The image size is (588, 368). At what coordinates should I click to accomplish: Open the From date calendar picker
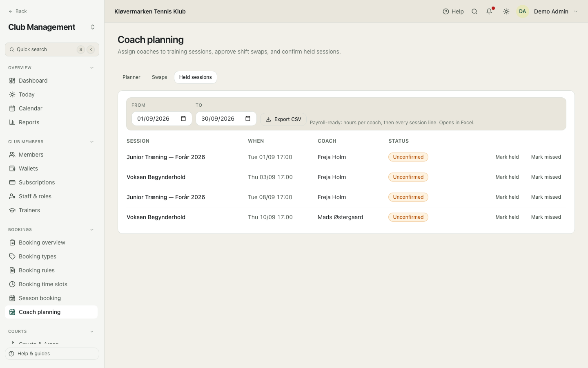point(183,119)
